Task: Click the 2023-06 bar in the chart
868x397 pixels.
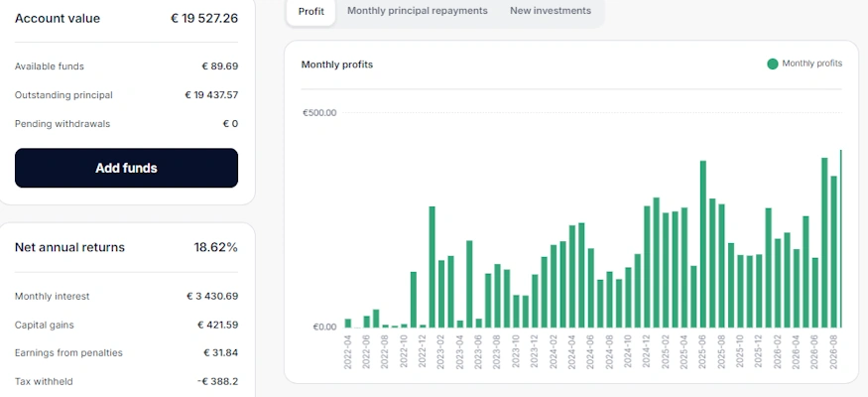Action: [478, 323]
